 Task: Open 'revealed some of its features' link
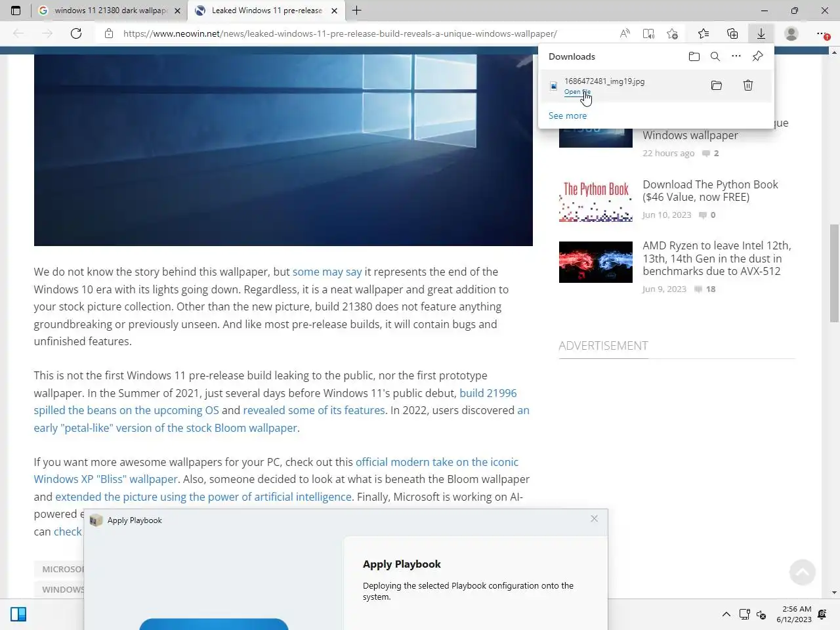click(x=314, y=410)
